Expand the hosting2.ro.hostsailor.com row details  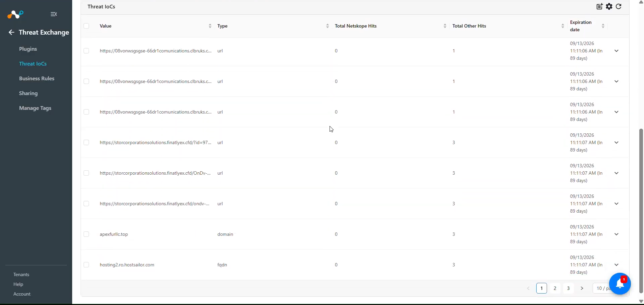[616, 265]
